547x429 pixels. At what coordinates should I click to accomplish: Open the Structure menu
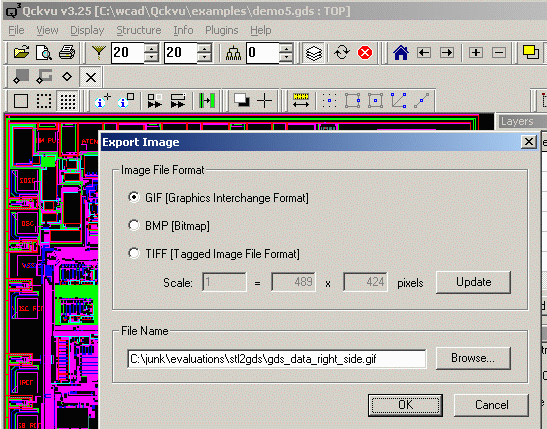(x=139, y=30)
